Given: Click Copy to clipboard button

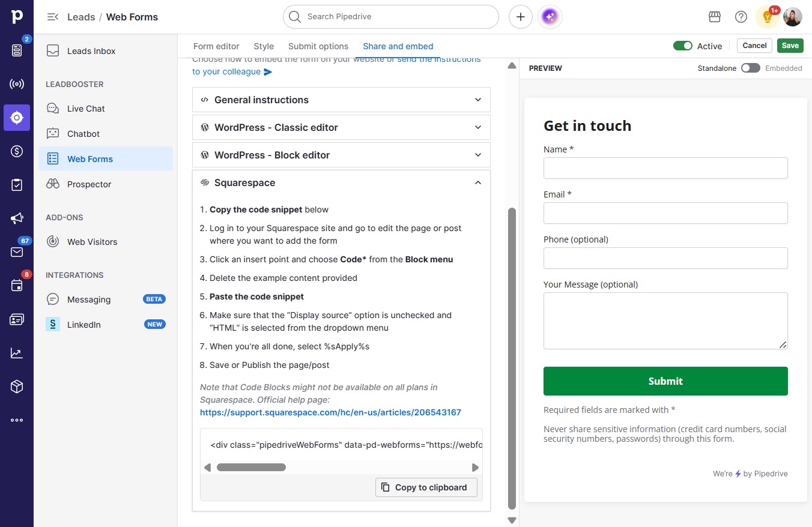Looking at the screenshot, I should tap(426, 487).
